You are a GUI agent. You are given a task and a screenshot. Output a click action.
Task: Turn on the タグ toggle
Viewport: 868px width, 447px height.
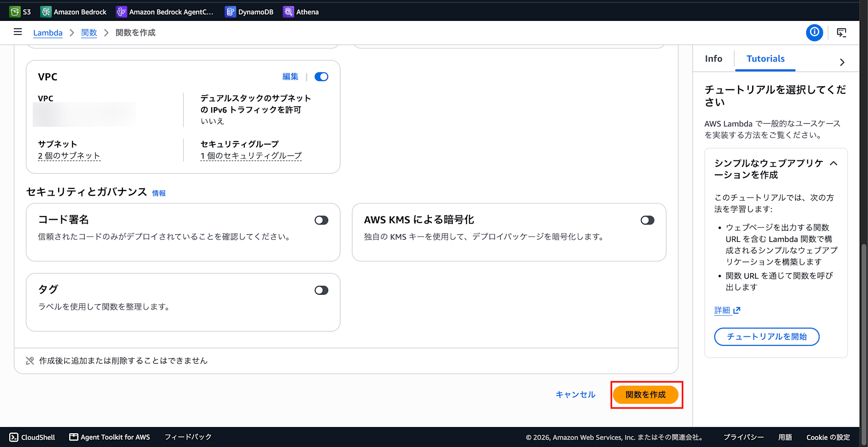(322, 290)
